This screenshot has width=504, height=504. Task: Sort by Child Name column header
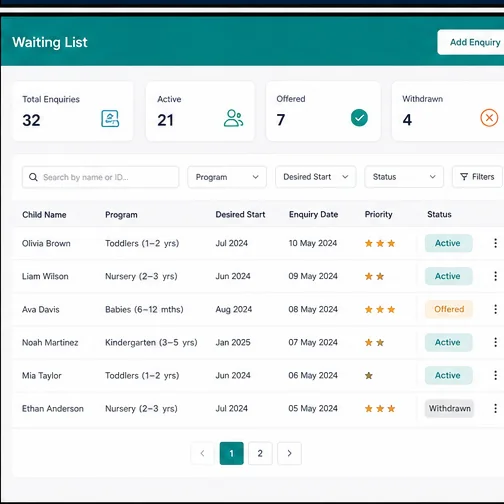44,215
